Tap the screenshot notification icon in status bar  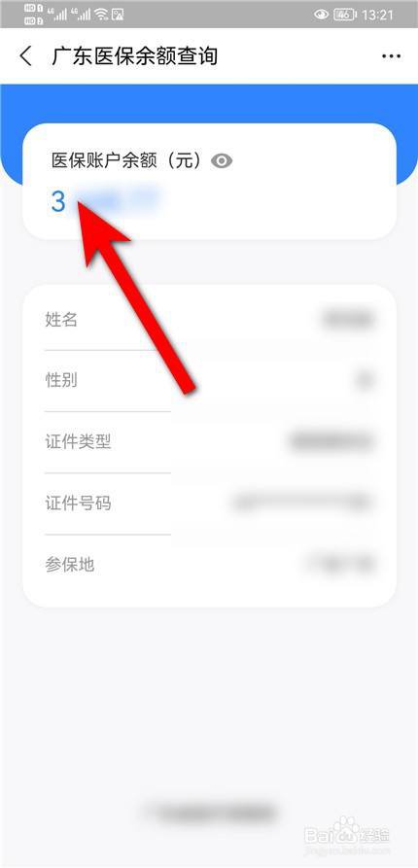pos(118,15)
